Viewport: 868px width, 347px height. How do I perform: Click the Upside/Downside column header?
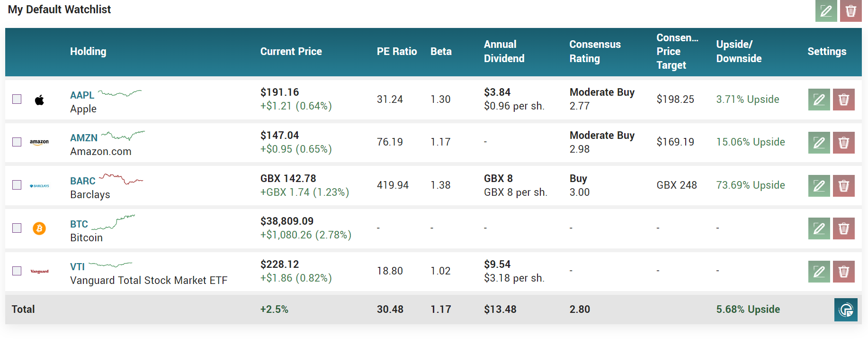(x=738, y=52)
